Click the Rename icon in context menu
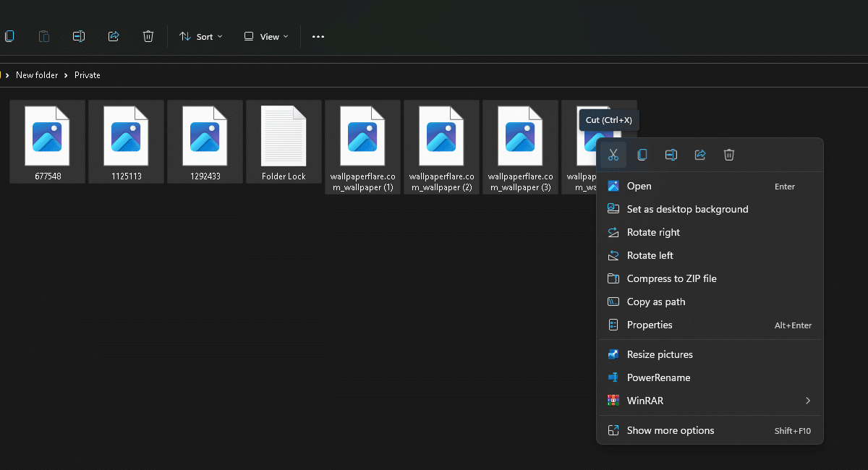Screen dimensions: 868x470 click(x=671, y=155)
